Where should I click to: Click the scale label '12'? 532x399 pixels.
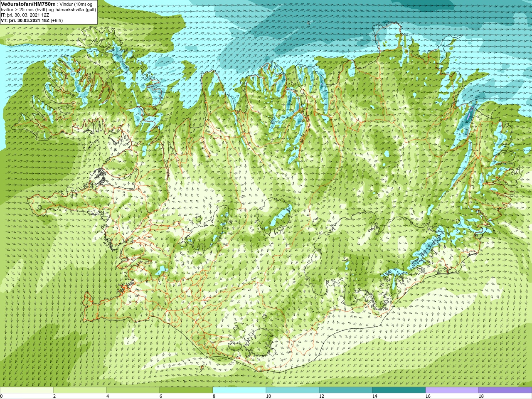pos(321,396)
